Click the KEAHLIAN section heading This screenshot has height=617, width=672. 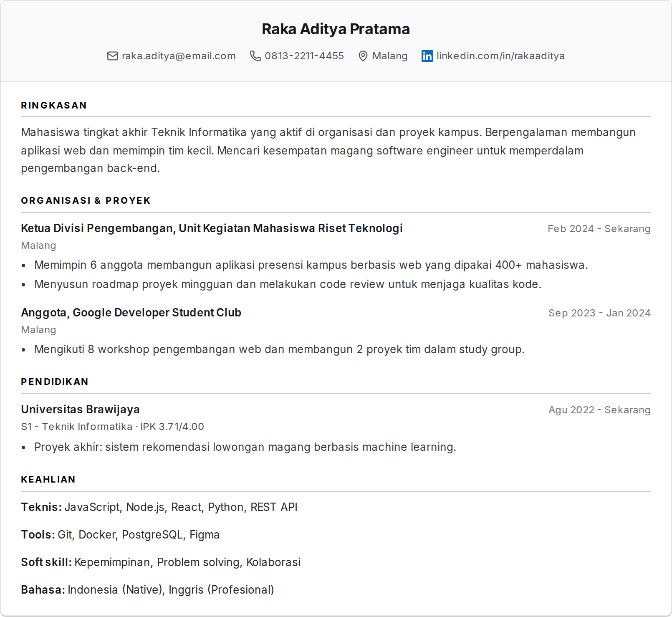coord(48,479)
